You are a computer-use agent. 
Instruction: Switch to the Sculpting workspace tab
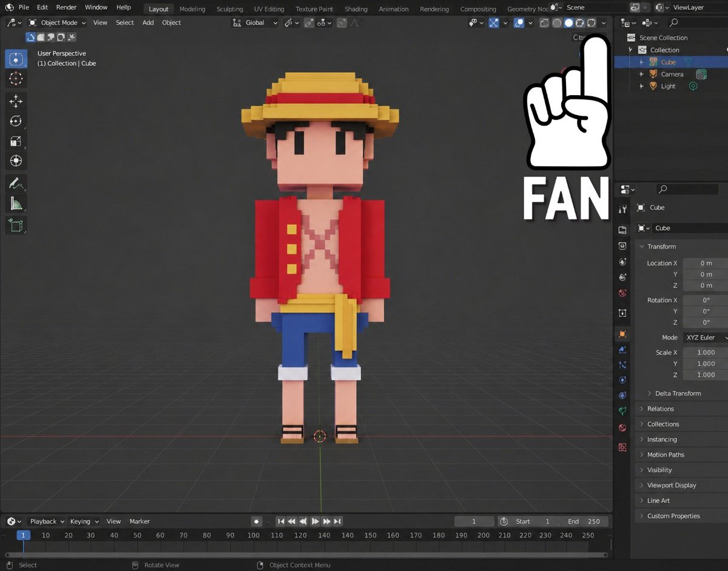[230, 9]
